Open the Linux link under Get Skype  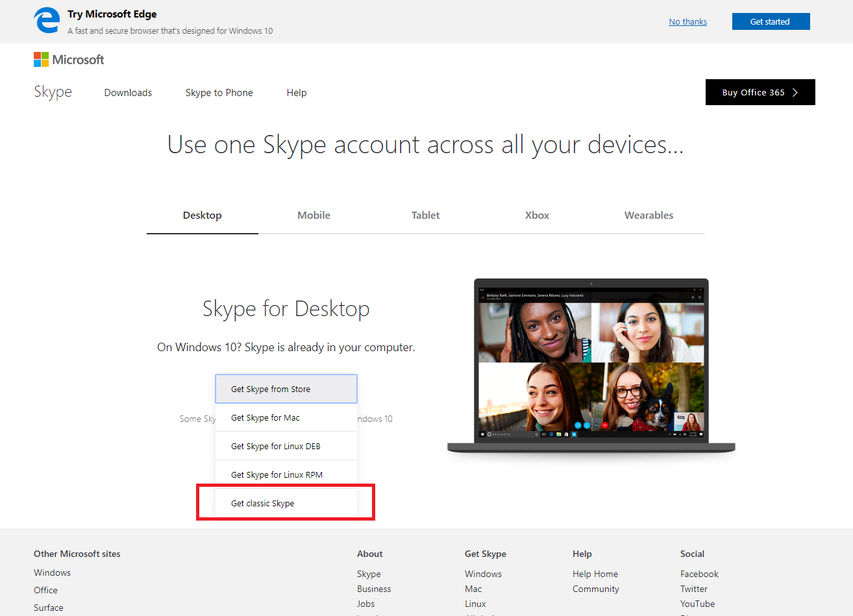pos(475,604)
